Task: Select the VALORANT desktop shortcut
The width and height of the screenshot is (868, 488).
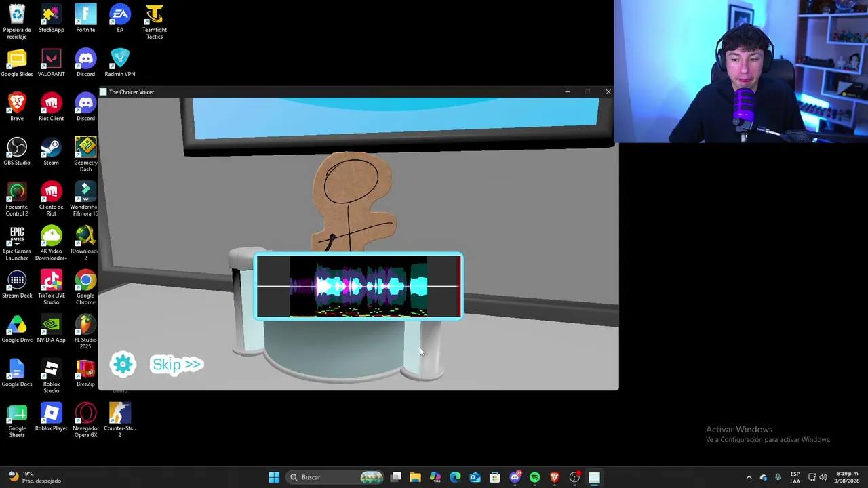Action: [52, 63]
